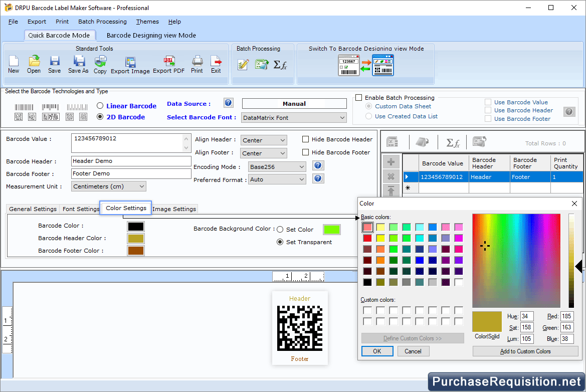Open the Encoding Mode dropdown
586x392 pixels.
277,166
